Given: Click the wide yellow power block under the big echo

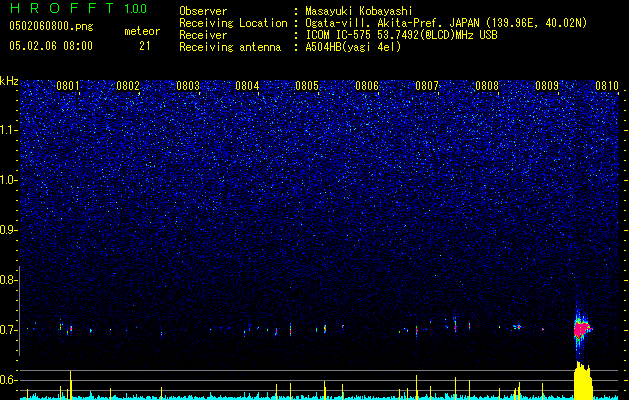Looking at the screenshot, I should pos(583,381).
